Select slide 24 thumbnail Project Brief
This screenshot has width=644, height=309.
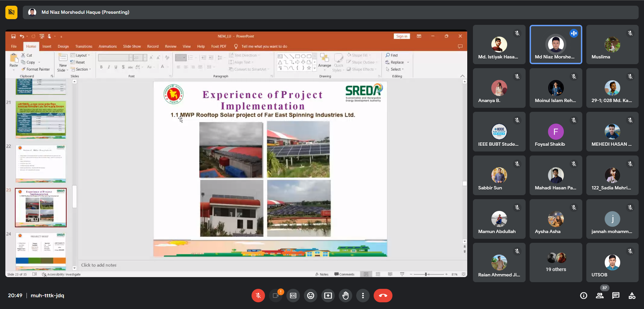[x=41, y=250]
